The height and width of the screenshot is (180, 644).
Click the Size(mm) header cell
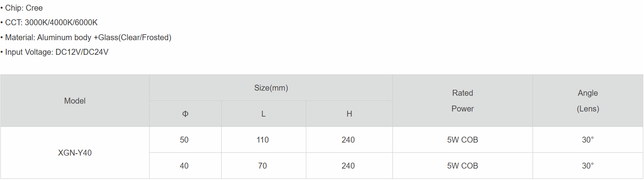point(271,88)
